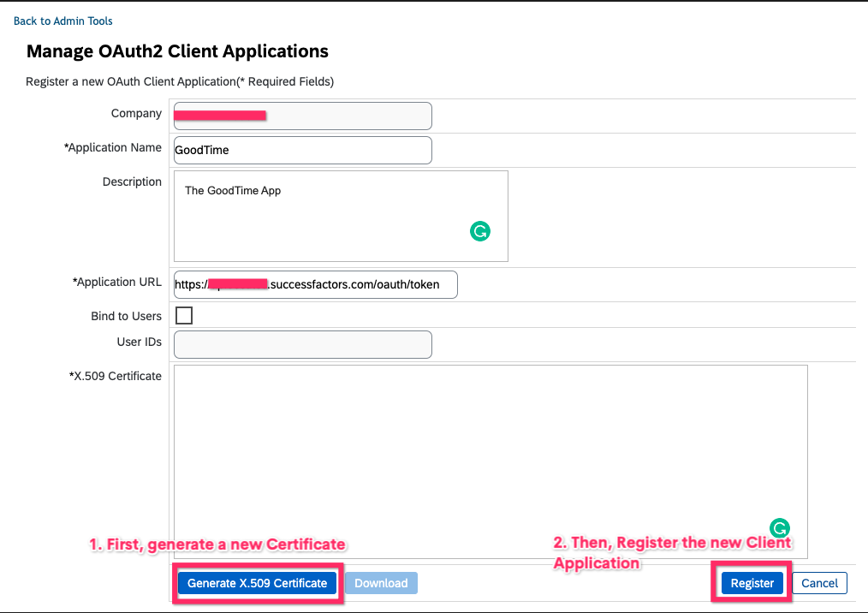
Task: Click the Manage OAuth2 Client Applications heading
Action: [177, 51]
